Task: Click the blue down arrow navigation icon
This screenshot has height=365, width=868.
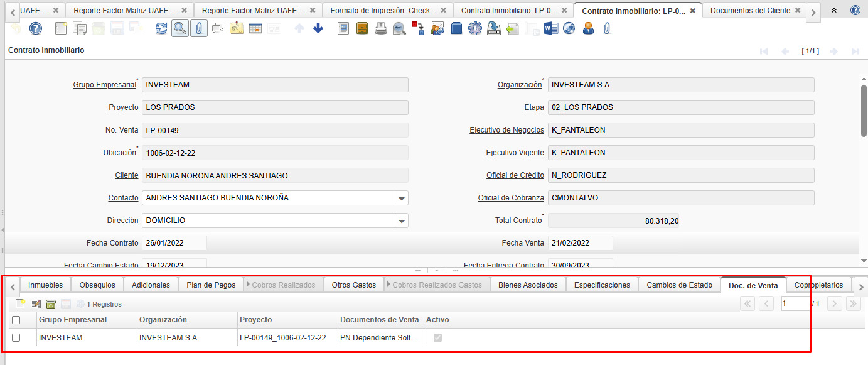Action: 318,28
